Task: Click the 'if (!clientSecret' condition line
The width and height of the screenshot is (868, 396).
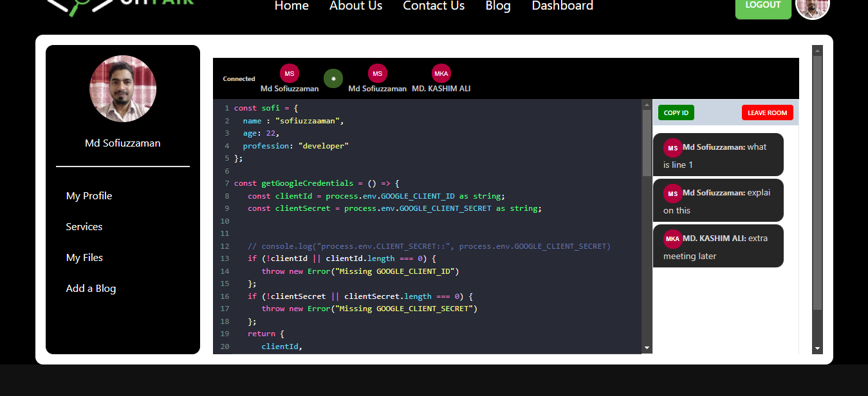Action: tap(360, 296)
